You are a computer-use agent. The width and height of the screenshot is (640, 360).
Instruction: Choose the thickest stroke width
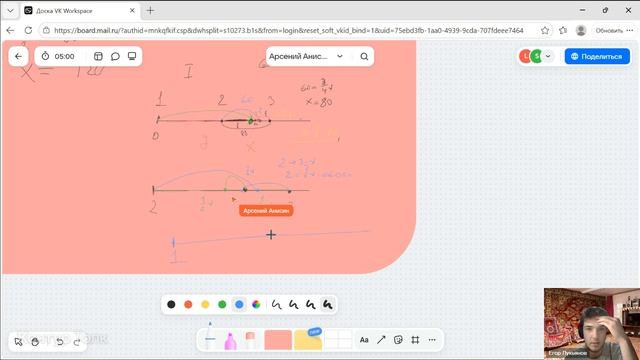click(327, 304)
